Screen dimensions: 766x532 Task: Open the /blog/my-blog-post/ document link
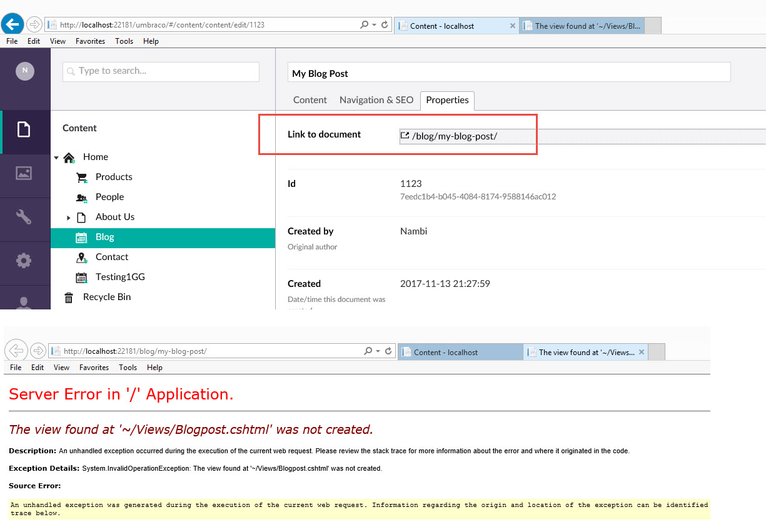coord(454,136)
